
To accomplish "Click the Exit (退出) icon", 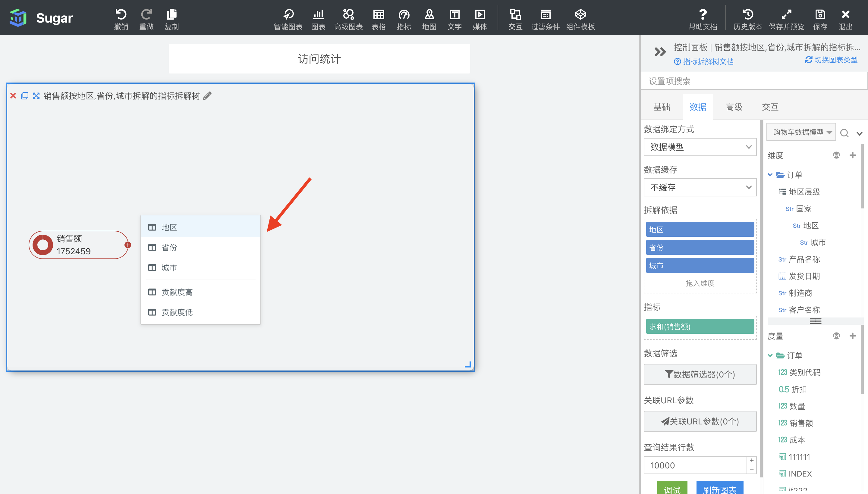I will (x=845, y=19).
